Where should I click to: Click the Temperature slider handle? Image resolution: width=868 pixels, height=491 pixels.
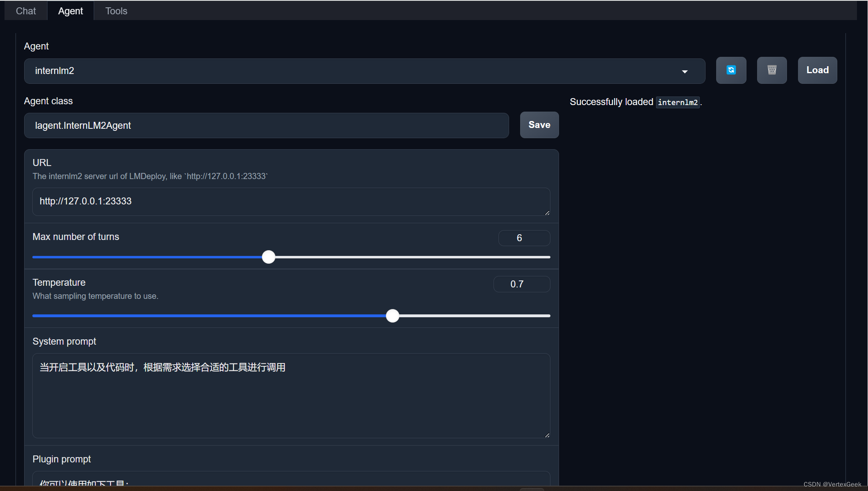pyautogui.click(x=392, y=316)
